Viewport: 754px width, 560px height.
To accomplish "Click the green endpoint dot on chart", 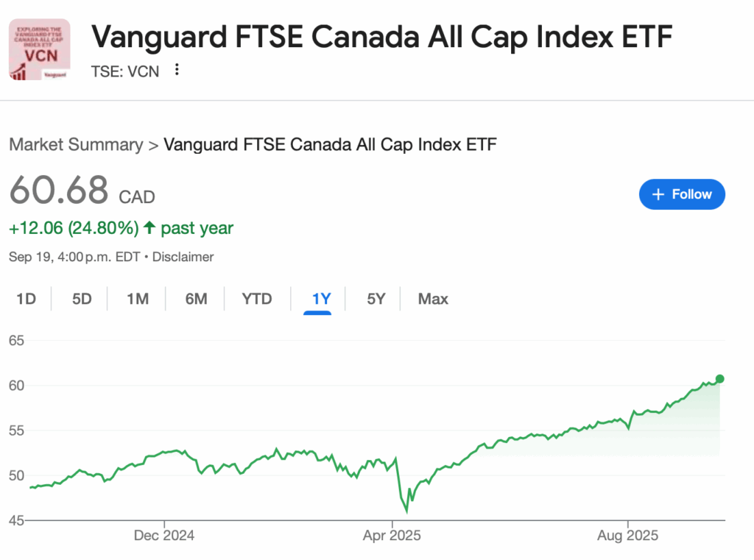I will (x=719, y=379).
